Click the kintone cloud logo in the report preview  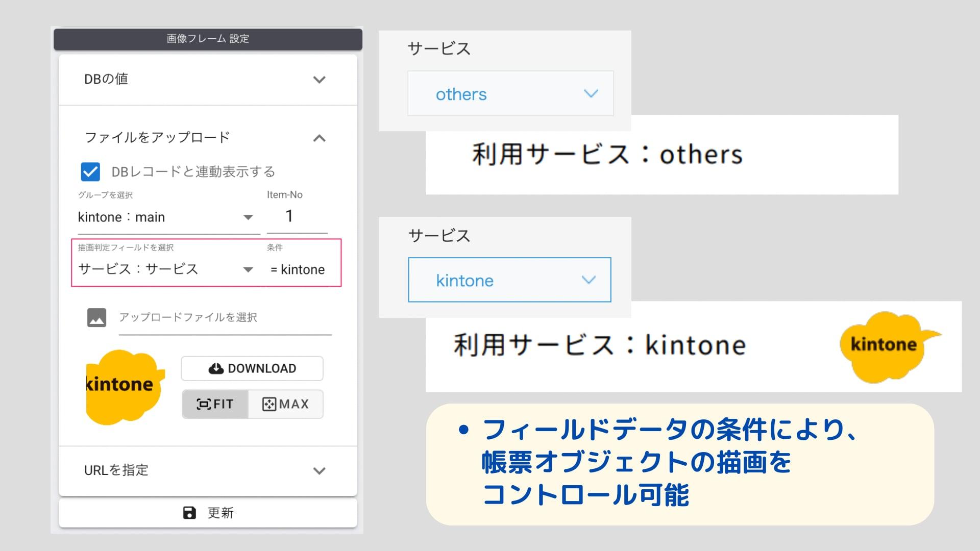point(890,347)
